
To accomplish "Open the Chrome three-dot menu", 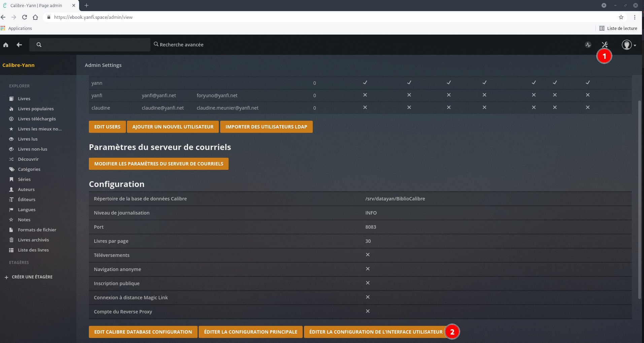I will click(x=635, y=17).
